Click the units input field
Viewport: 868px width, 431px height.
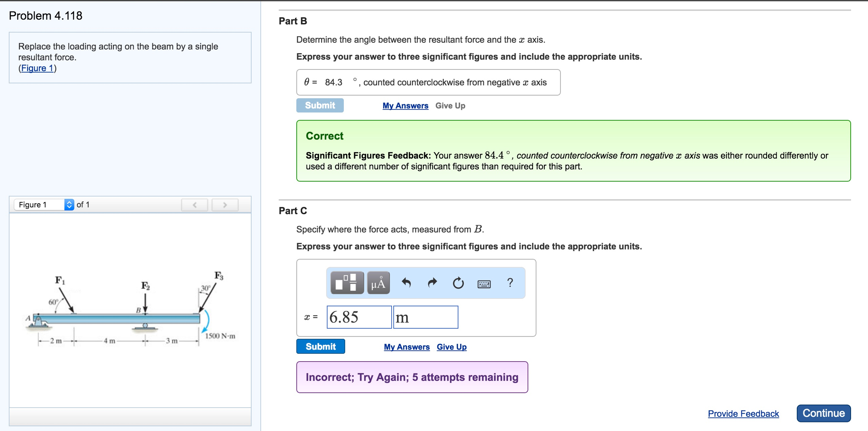(425, 317)
